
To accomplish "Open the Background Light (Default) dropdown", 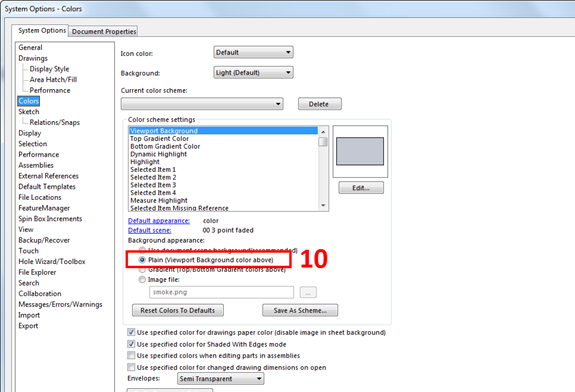I will coord(253,73).
